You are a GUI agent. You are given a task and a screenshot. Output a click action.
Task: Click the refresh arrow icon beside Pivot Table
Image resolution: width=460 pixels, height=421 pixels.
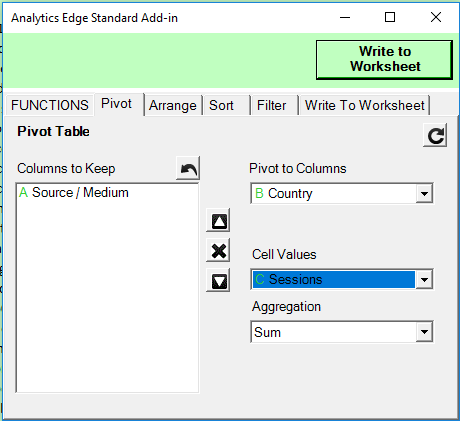[435, 135]
